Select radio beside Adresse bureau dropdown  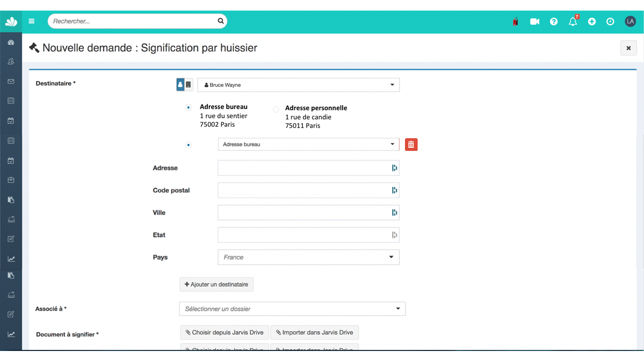(x=188, y=145)
